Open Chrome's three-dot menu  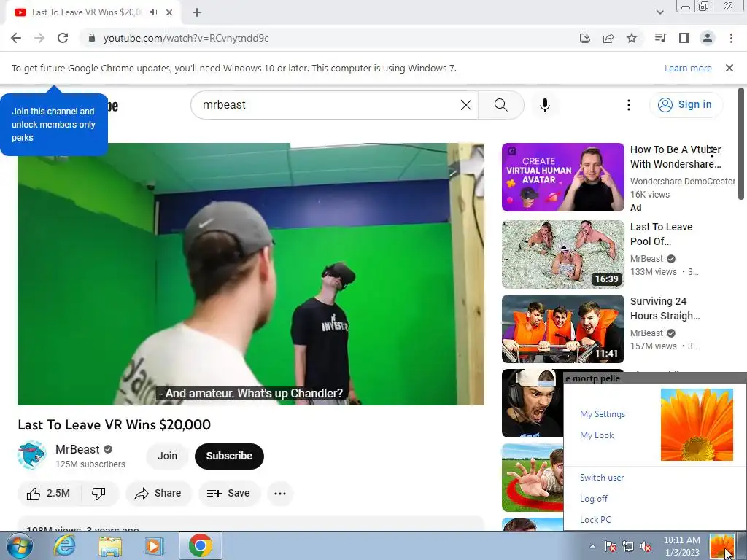tap(731, 38)
